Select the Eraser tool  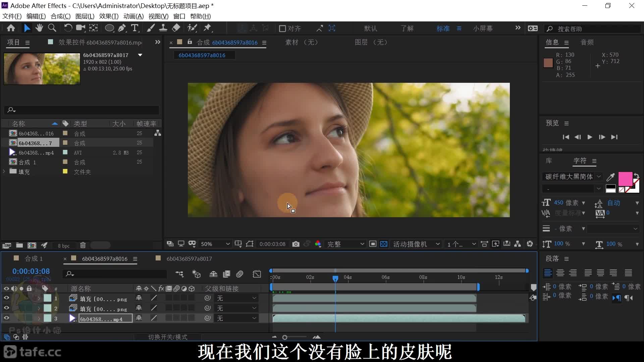(x=176, y=28)
